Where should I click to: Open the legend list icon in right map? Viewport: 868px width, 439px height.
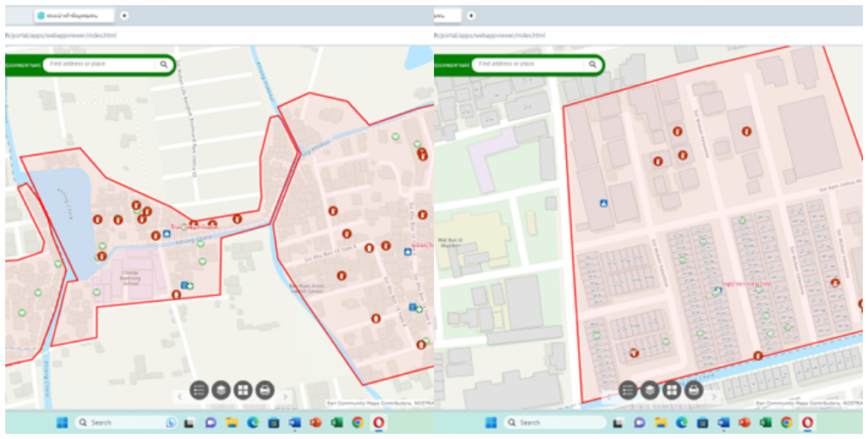click(x=628, y=390)
